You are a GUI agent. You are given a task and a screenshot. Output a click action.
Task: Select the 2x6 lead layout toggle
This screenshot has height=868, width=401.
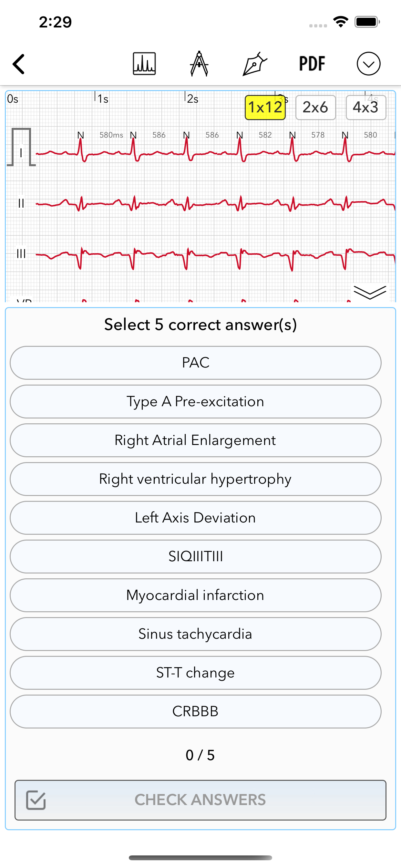pos(315,107)
